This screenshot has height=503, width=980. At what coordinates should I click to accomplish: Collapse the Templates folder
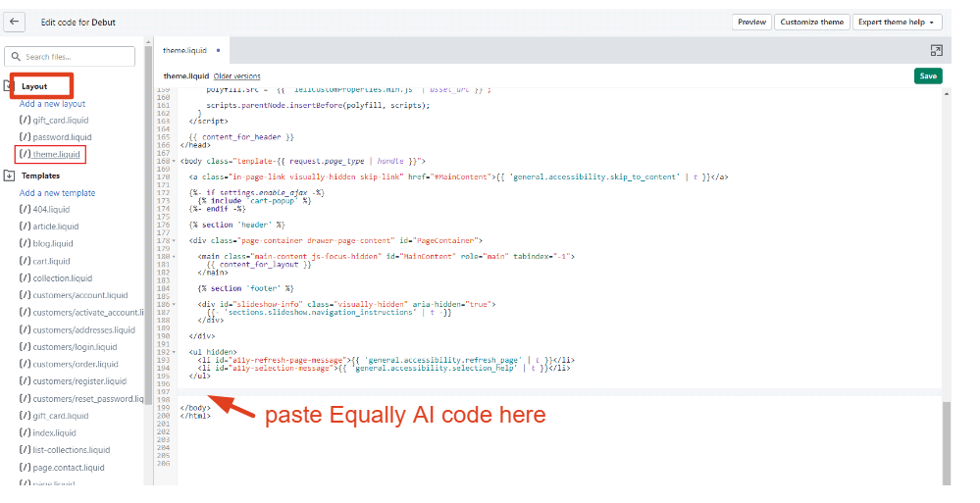click(x=9, y=176)
